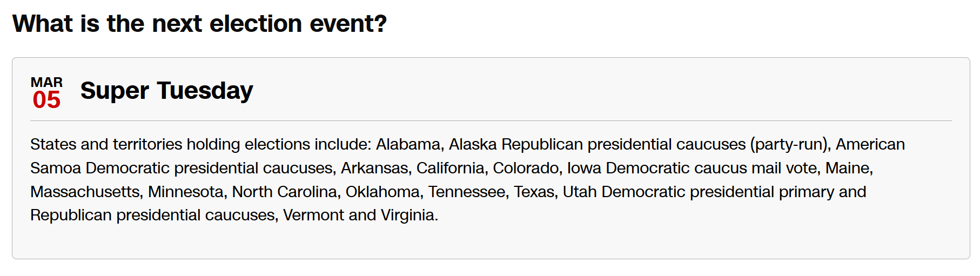Click 'Minnesota' in the states list
The image size is (980, 276).
point(186,192)
